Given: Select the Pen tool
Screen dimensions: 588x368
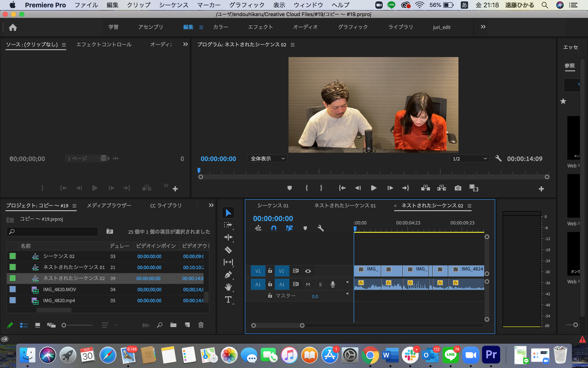Looking at the screenshot, I should point(228,275).
